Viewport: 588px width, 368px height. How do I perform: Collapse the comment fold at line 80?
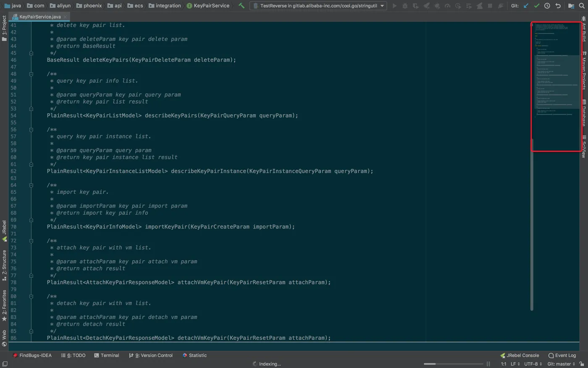[x=31, y=297]
